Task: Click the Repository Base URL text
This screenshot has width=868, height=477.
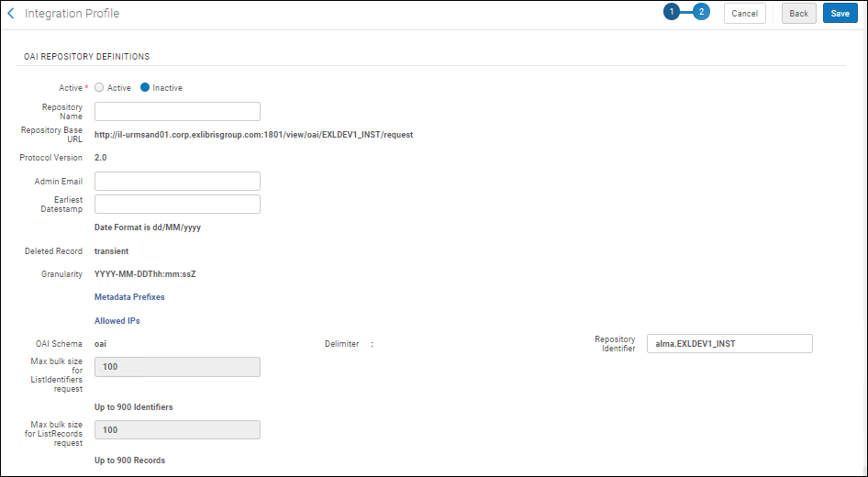Action: click(253, 135)
